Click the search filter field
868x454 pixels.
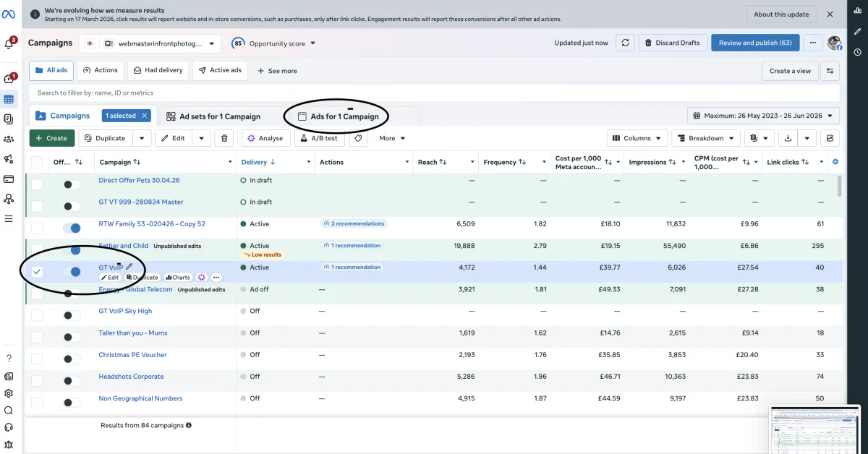click(x=434, y=93)
